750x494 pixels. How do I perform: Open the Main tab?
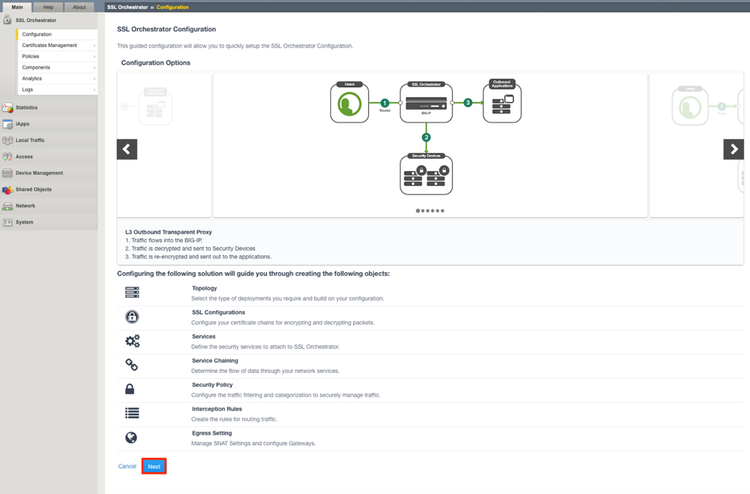pyautogui.click(x=17, y=7)
